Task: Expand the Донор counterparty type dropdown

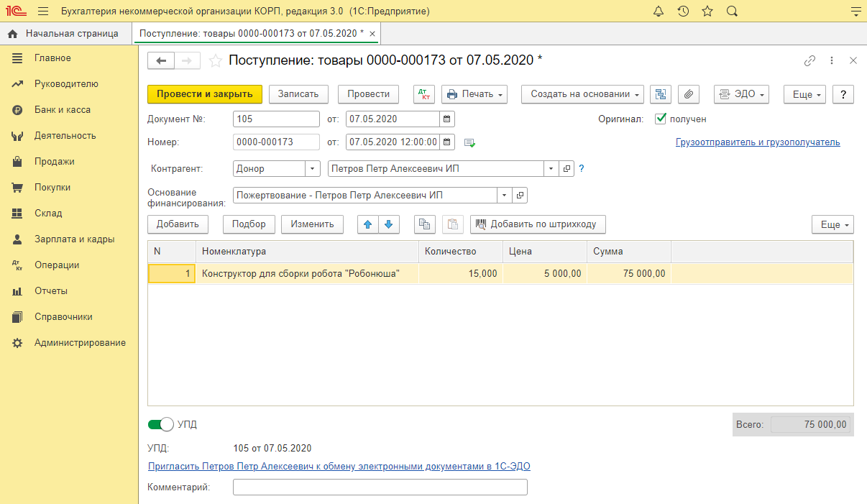Action: click(313, 169)
